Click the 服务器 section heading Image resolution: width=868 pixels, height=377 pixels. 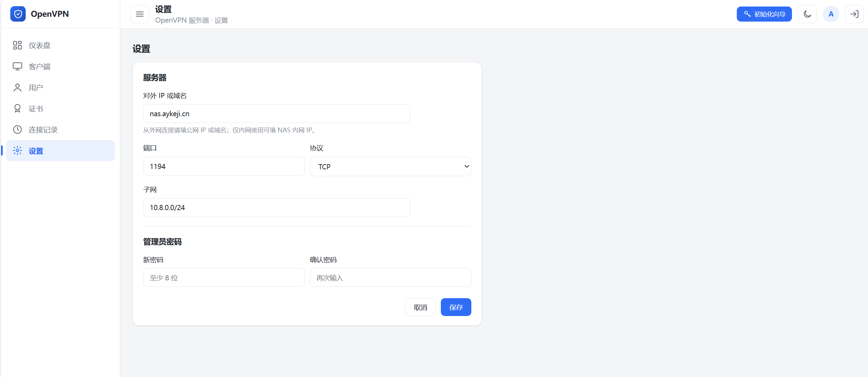155,78
